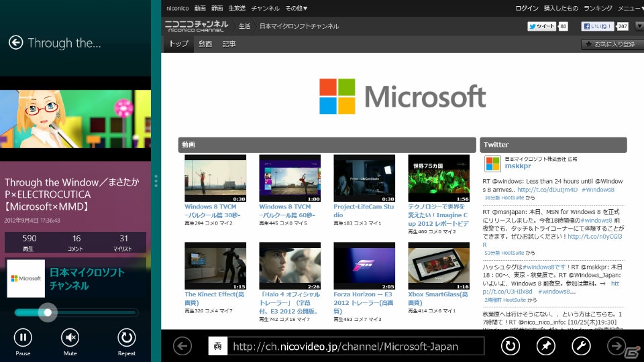This screenshot has width=644, height=362.
Task: Pause the video playback
Action: coord(23,337)
